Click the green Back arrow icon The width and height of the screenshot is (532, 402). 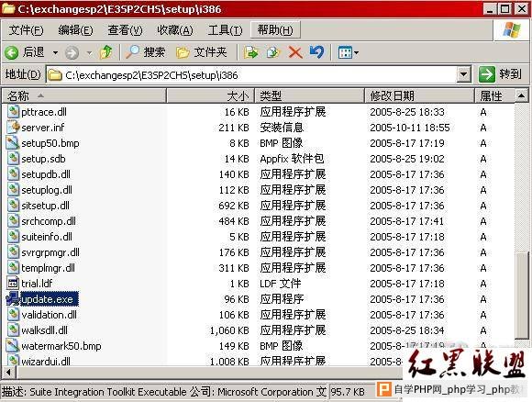pyautogui.click(x=11, y=52)
